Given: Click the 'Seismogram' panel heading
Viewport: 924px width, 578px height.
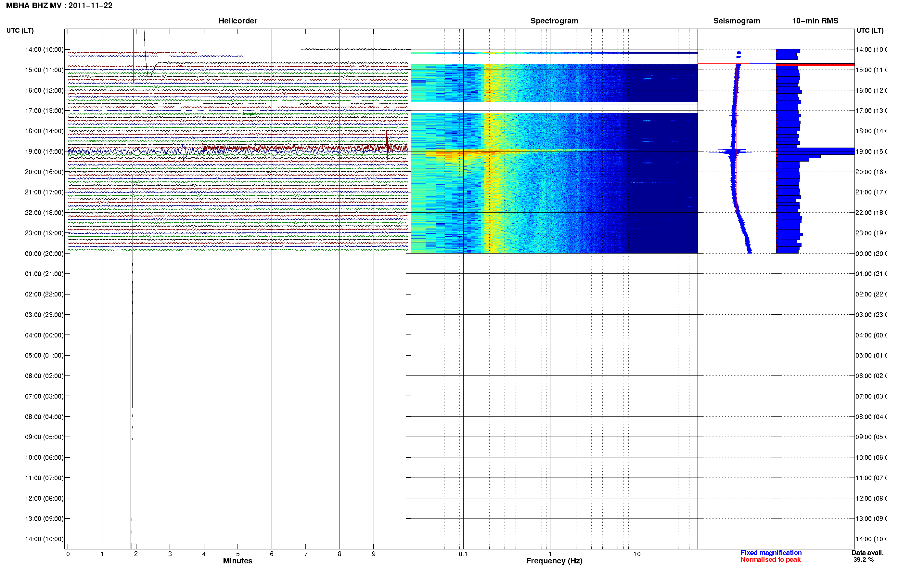Looking at the screenshot, I should (x=737, y=21).
